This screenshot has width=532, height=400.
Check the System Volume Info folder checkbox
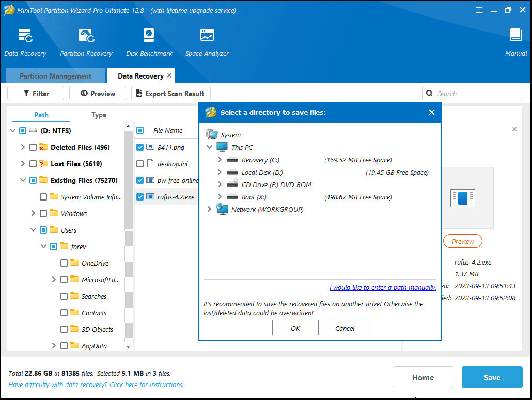click(x=43, y=197)
